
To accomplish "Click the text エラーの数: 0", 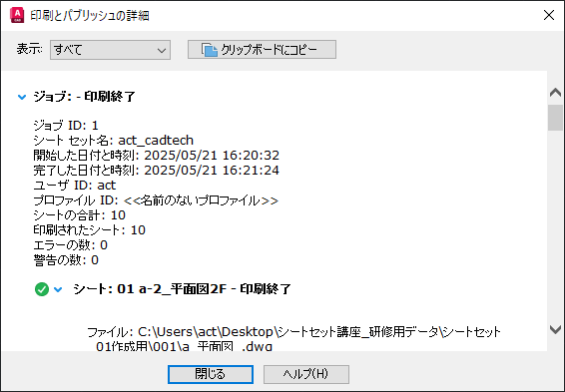I will click(x=70, y=245).
